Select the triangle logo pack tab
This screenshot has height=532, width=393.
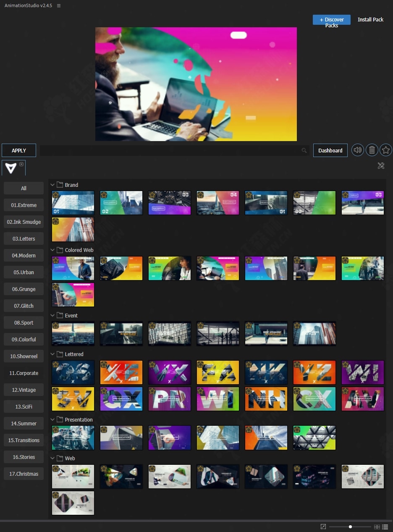[x=10, y=168]
